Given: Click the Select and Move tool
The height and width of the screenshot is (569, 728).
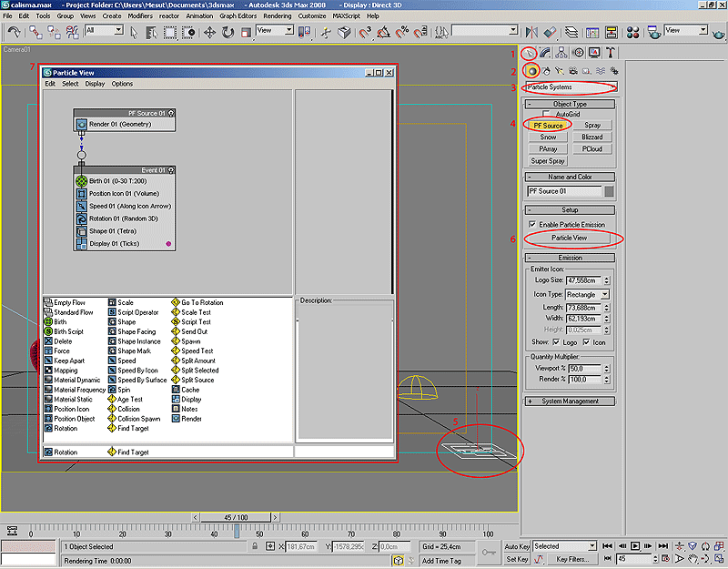Looking at the screenshot, I should click(209, 32).
